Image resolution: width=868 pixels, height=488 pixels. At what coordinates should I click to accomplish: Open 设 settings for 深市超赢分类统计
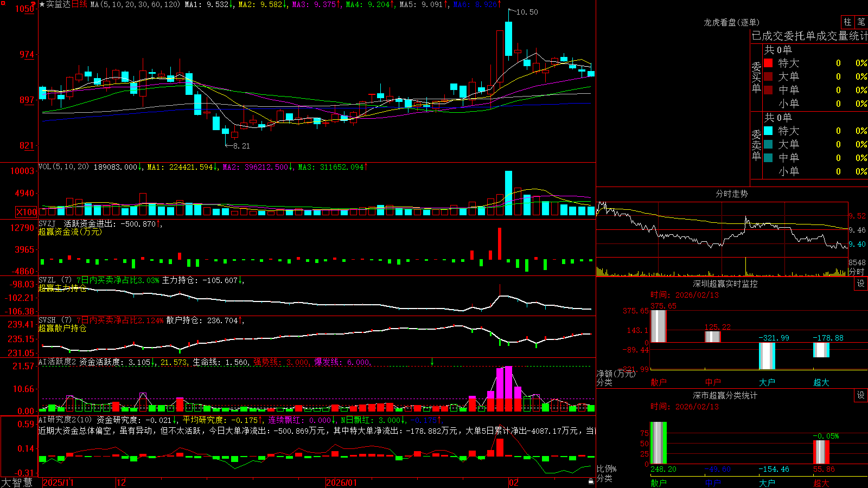tap(861, 395)
